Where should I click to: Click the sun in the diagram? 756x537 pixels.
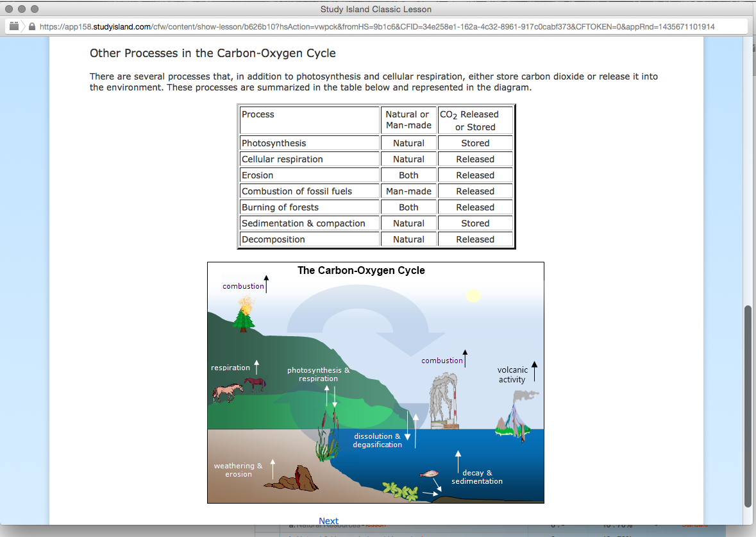coord(473,296)
